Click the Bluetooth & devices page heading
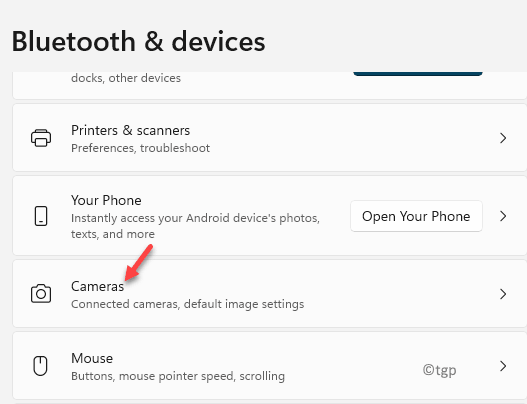The height and width of the screenshot is (404, 527). [x=138, y=42]
